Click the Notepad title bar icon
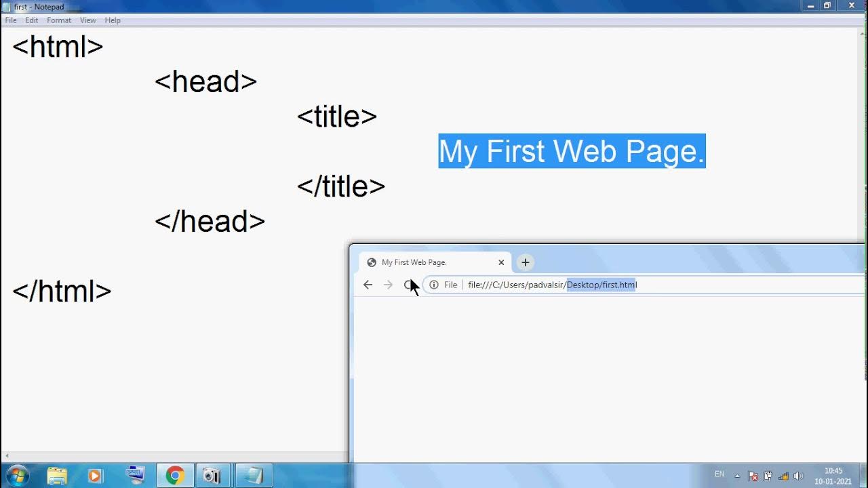The height and width of the screenshot is (488, 868). coord(7,7)
